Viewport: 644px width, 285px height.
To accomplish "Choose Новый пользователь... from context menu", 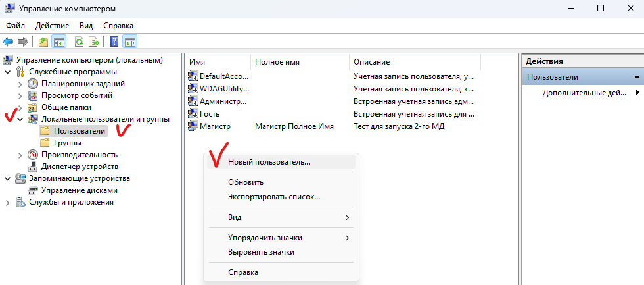I will [x=269, y=161].
